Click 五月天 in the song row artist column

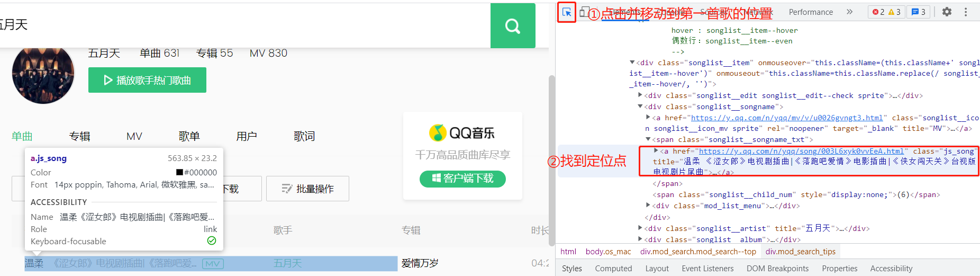pyautogui.click(x=287, y=263)
